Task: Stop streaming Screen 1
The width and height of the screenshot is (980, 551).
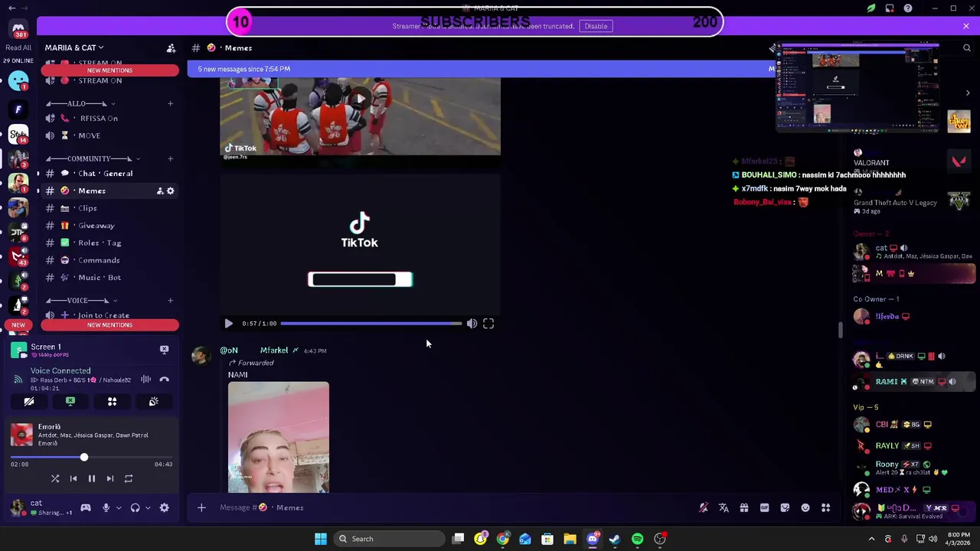Action: click(x=164, y=350)
